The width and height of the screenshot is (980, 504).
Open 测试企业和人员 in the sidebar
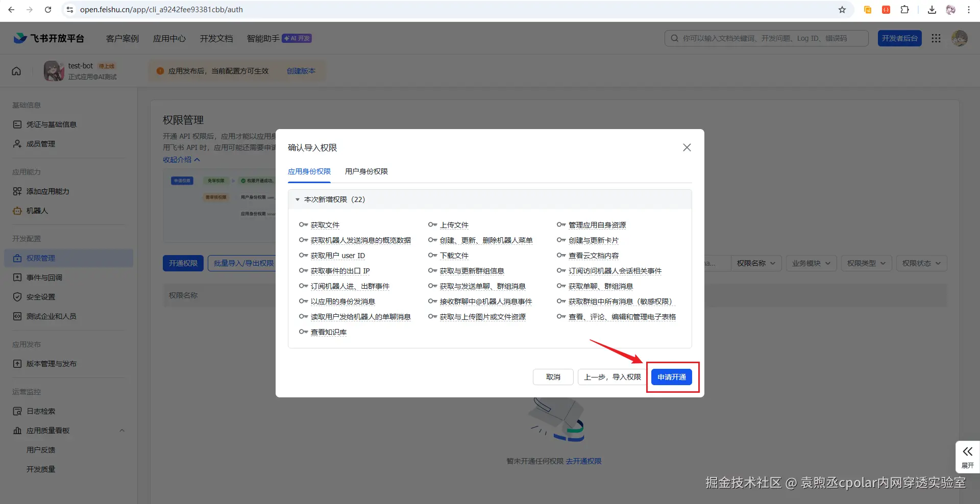pyautogui.click(x=69, y=316)
